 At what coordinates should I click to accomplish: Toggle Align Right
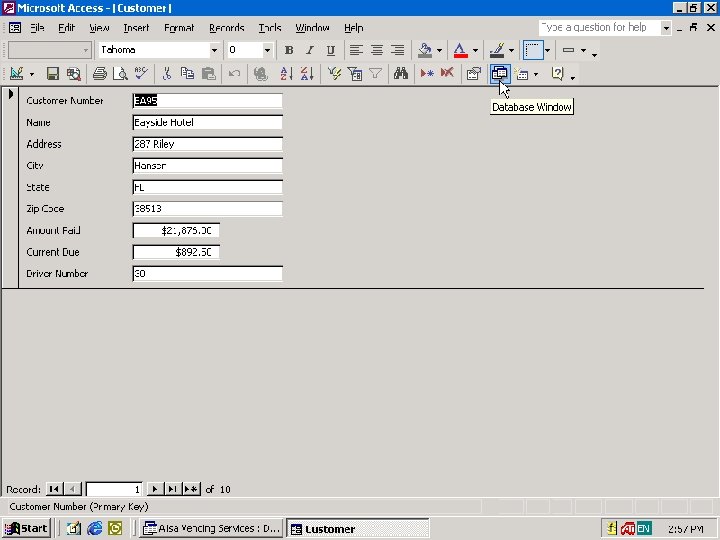tap(398, 50)
